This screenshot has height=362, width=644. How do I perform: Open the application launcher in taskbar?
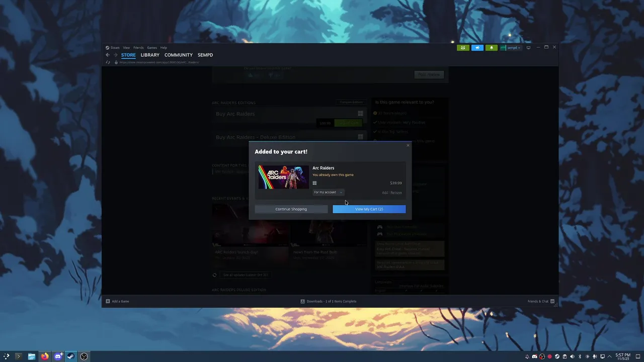(x=6, y=356)
